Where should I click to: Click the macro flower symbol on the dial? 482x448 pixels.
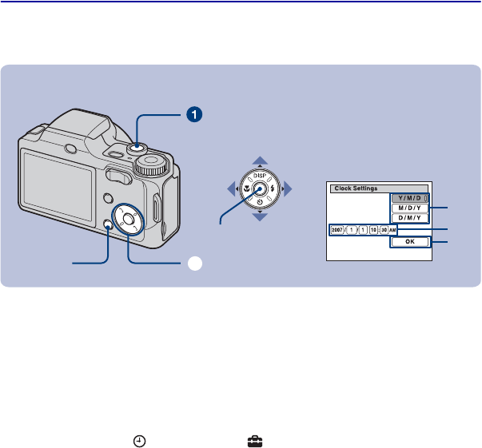coord(246,188)
